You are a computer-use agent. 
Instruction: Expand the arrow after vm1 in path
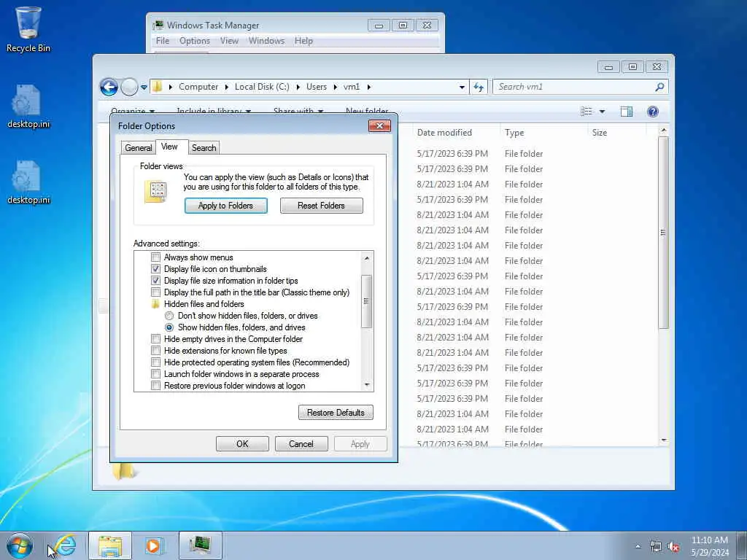pos(368,87)
